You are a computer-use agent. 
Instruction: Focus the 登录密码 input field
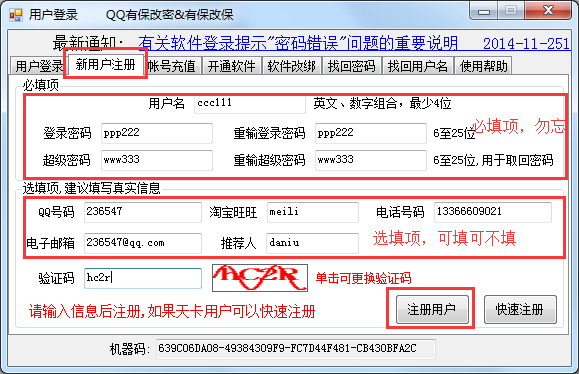(x=157, y=133)
